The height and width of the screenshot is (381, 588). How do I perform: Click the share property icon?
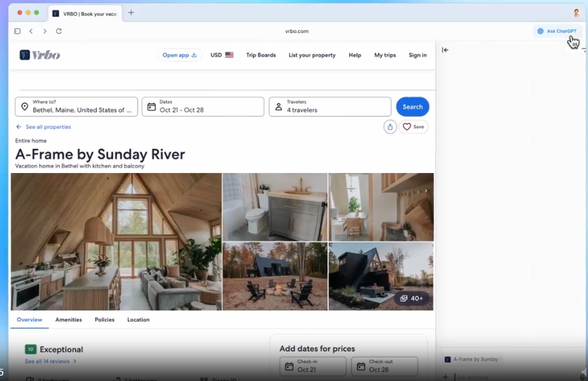[390, 127]
